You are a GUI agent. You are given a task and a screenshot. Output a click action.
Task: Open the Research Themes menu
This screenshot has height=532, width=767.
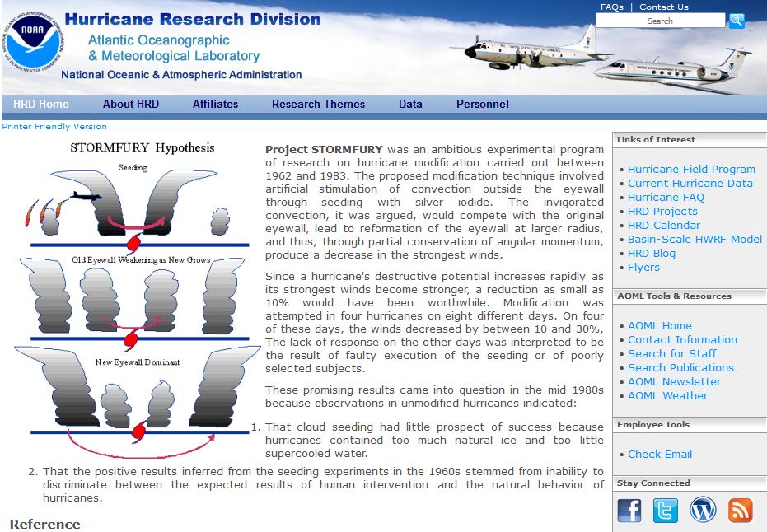point(319,104)
